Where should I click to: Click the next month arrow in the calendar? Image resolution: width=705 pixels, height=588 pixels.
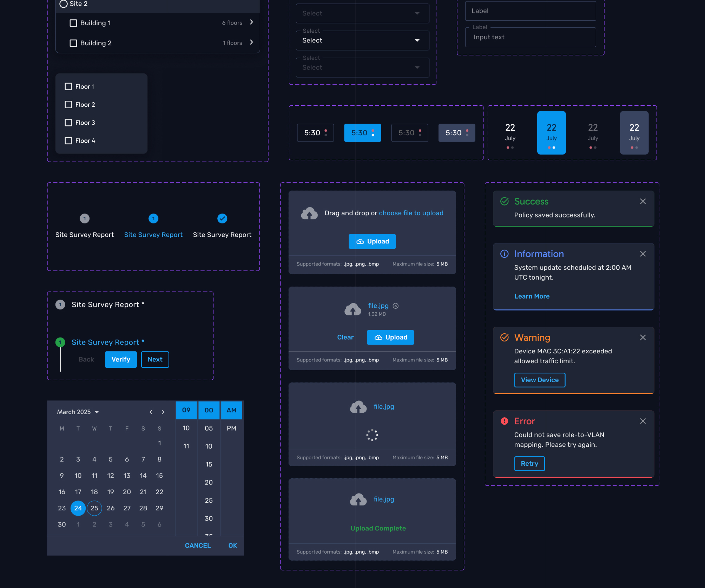tap(163, 412)
